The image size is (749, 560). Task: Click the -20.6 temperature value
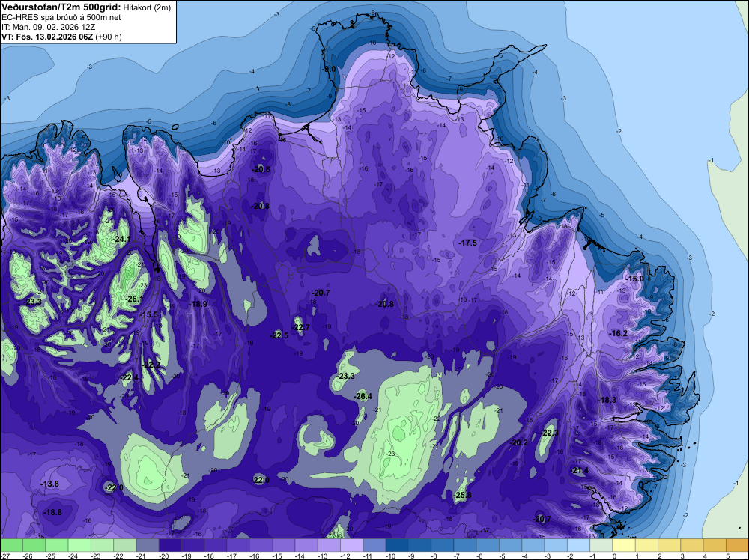261,169
